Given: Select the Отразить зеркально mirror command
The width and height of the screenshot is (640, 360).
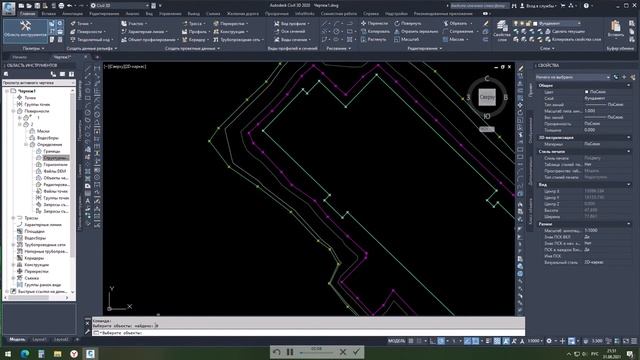Looking at the screenshot, I should (416, 31).
